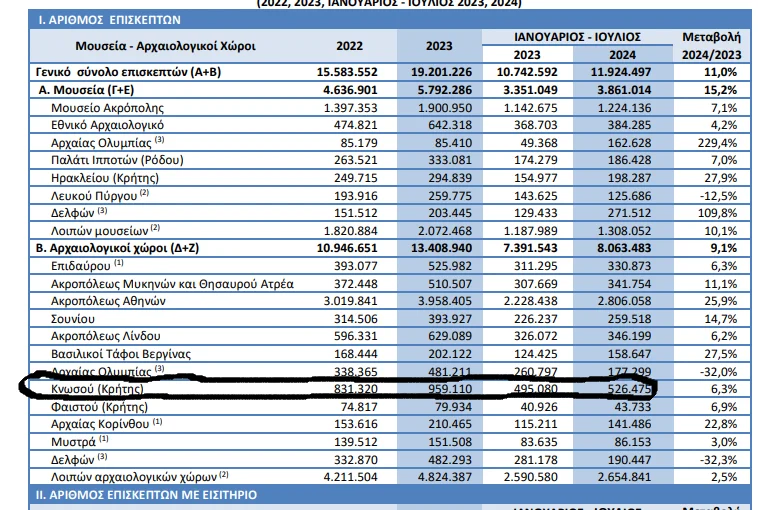The width and height of the screenshot is (758, 510).
Task: Click the 'Γενικό σύνολο επισκεπτών (Α+Β)' row label
Action: click(128, 73)
